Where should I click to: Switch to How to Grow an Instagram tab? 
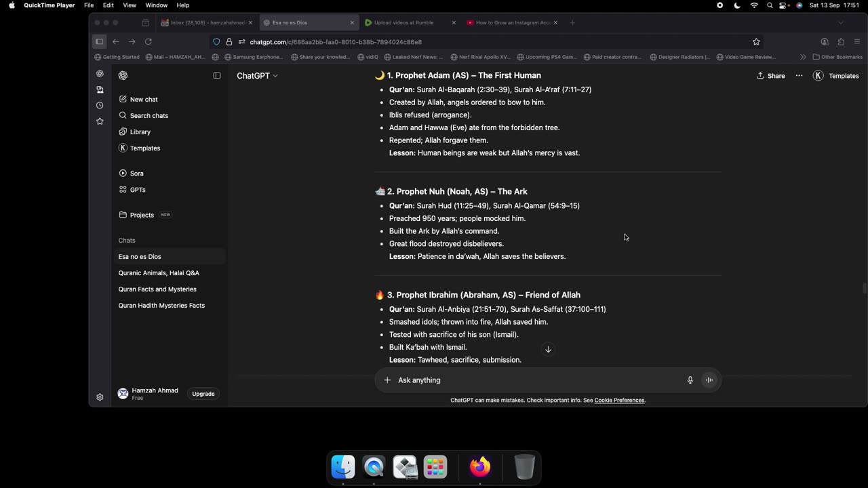(511, 22)
